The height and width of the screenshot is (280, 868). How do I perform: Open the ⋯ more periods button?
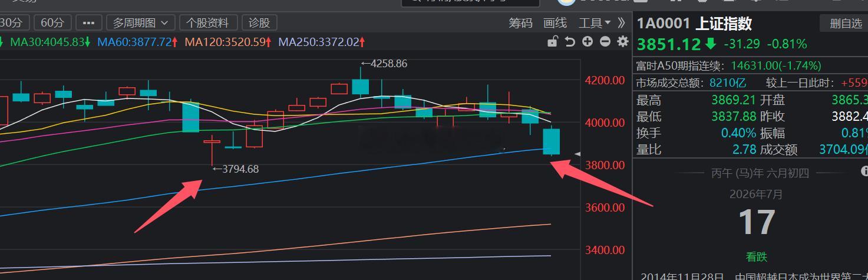89,23
